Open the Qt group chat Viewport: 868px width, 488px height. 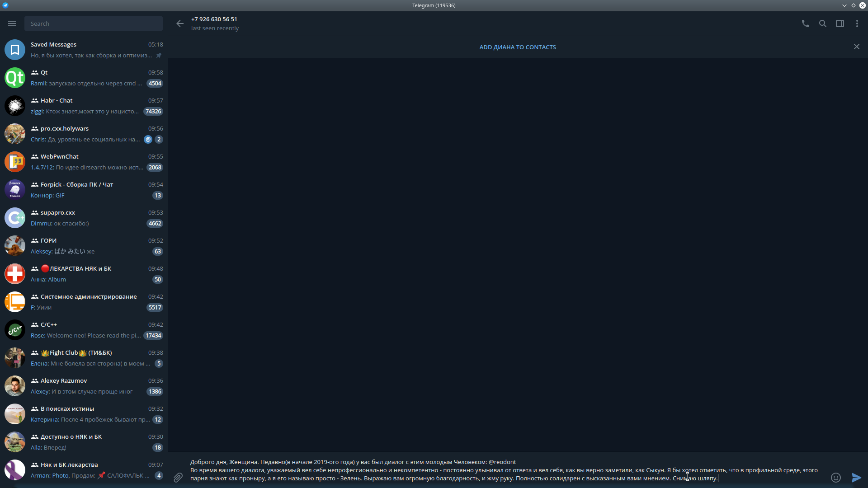[84, 78]
